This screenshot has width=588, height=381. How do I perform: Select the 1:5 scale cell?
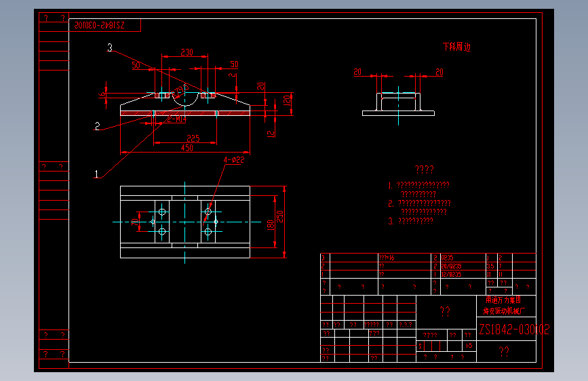pos(469,346)
